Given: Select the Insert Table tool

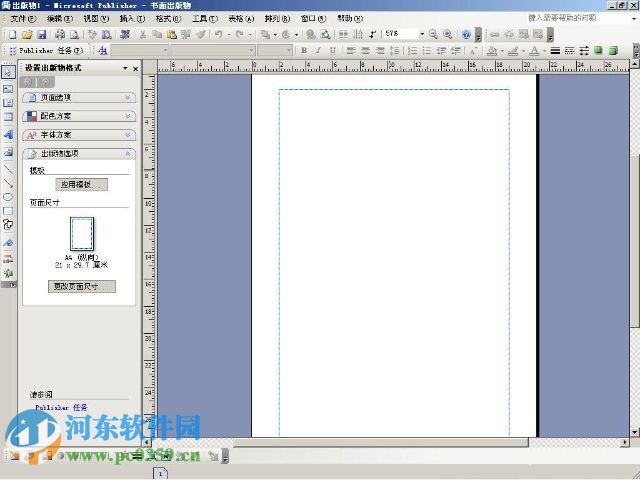Looking at the screenshot, I should point(8,117).
